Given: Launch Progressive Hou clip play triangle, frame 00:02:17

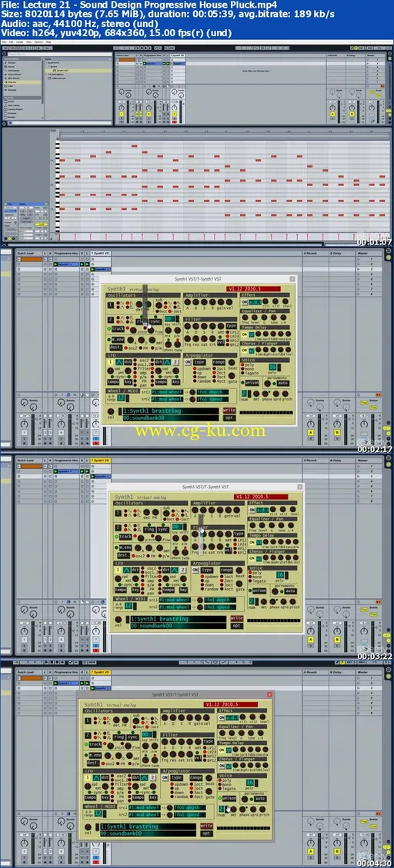Looking at the screenshot, I should coord(55,264).
